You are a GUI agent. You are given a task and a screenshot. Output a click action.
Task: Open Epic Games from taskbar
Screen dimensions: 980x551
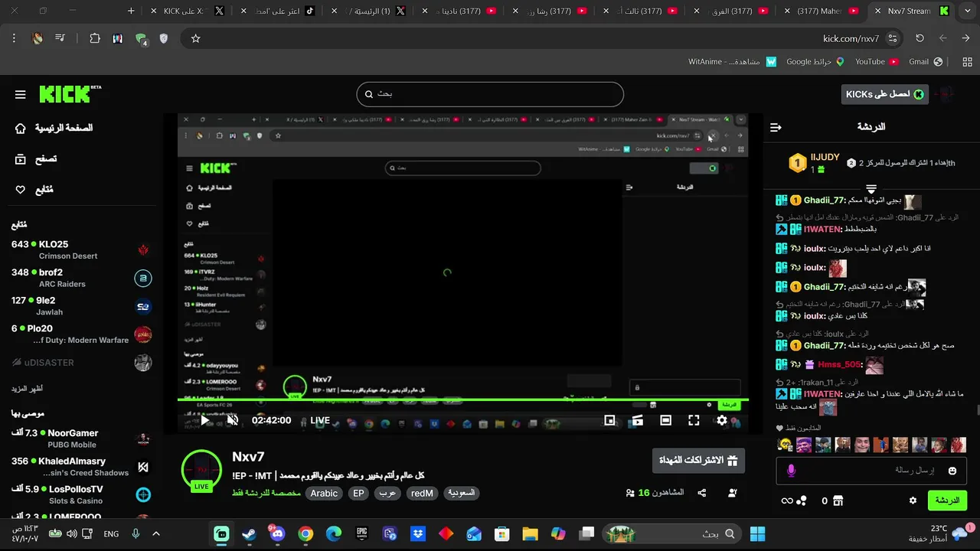pyautogui.click(x=361, y=533)
